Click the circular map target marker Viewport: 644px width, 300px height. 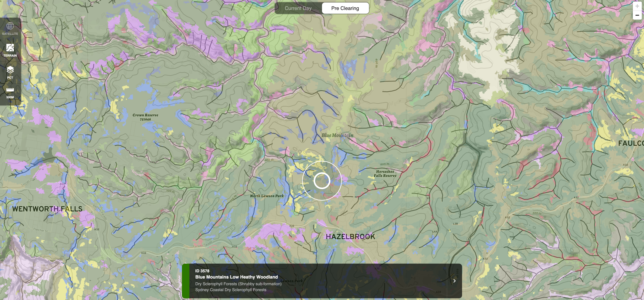point(322,181)
